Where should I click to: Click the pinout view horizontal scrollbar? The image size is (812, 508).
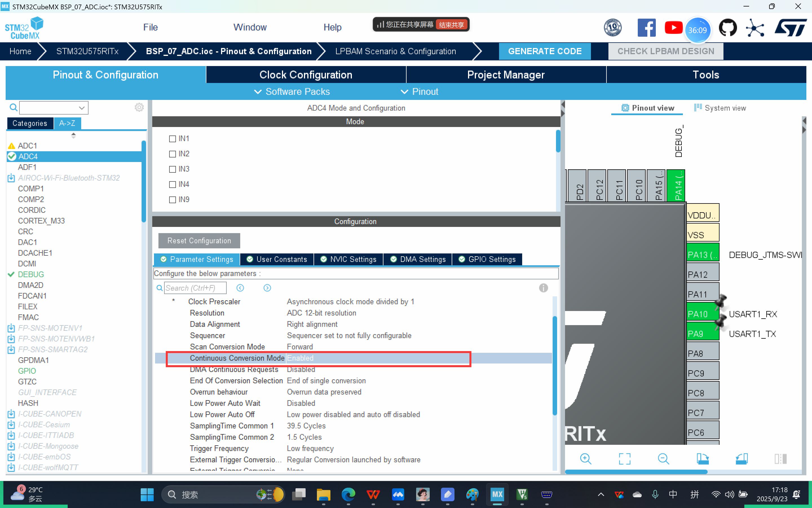point(636,472)
